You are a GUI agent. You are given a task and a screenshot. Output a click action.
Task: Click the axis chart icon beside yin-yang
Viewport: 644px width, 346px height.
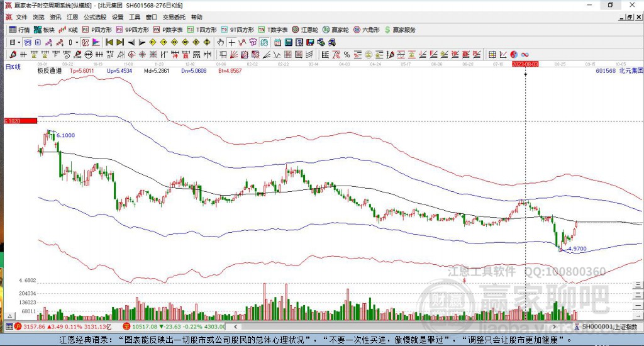click(x=502, y=55)
